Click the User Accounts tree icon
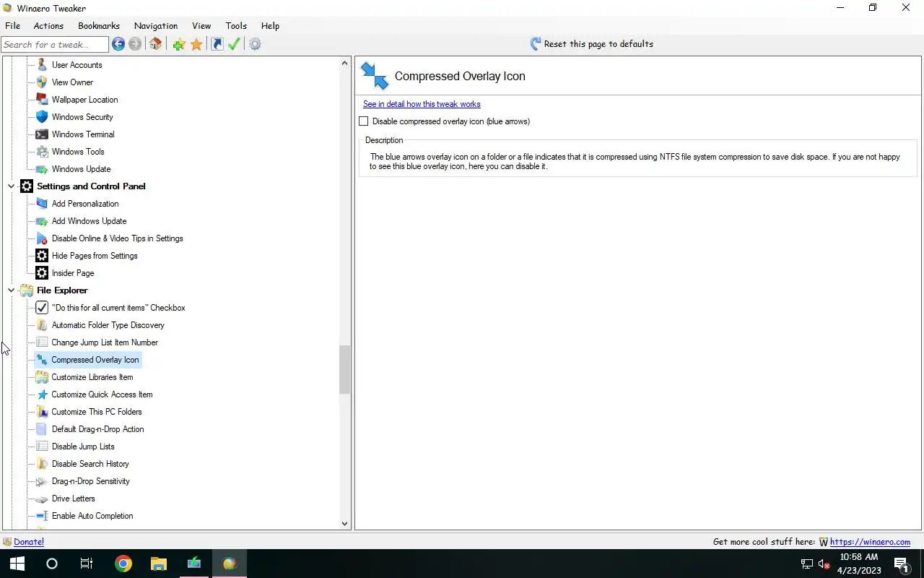The height and width of the screenshot is (578, 924). pos(42,65)
